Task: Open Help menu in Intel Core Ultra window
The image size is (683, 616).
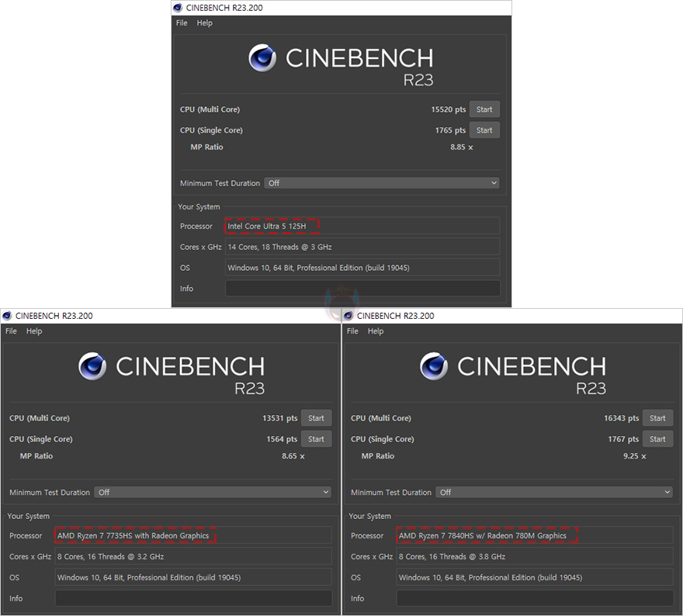Action: coord(204,23)
